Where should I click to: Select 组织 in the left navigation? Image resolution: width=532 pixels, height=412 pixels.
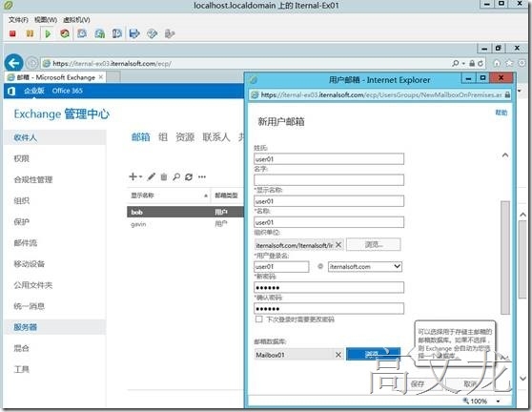click(x=21, y=200)
